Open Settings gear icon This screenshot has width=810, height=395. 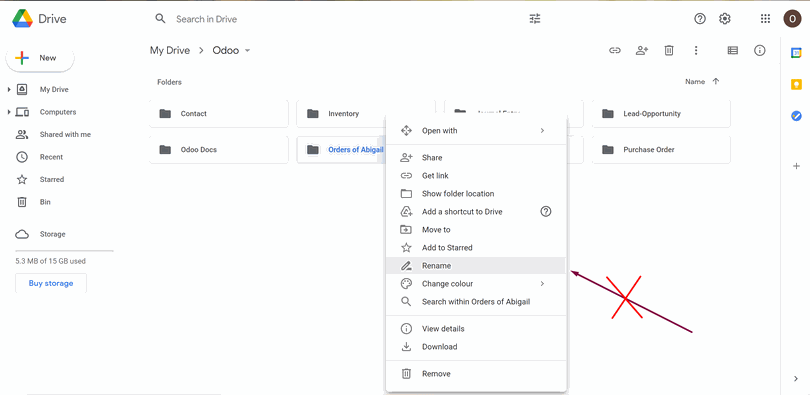click(x=725, y=19)
